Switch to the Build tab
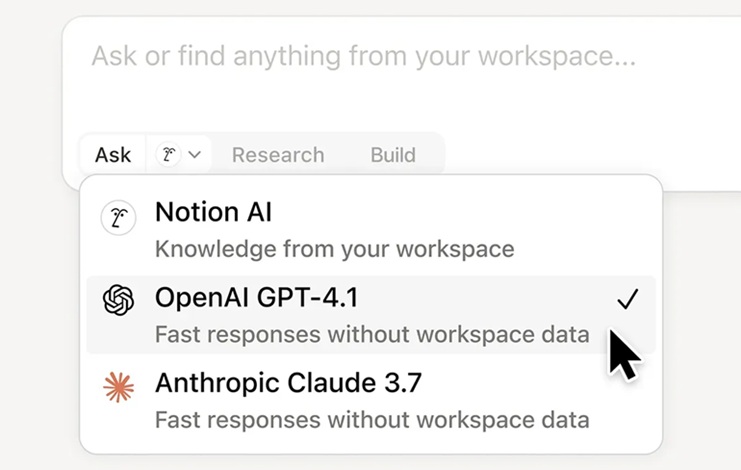The height and width of the screenshot is (470, 741). coord(393,155)
